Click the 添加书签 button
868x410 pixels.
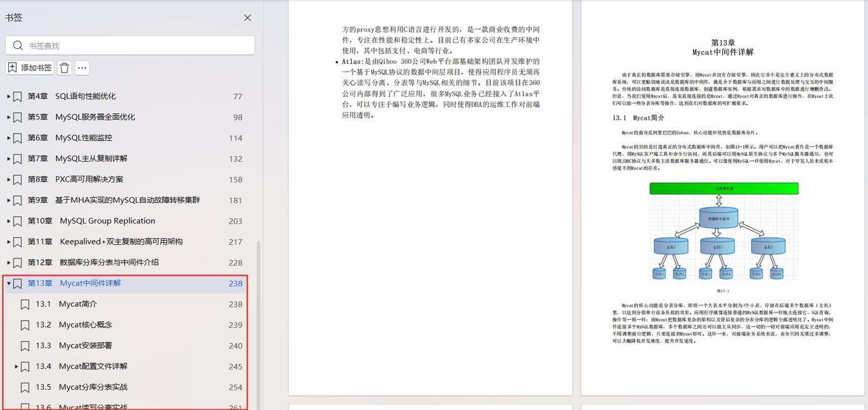tap(30, 68)
